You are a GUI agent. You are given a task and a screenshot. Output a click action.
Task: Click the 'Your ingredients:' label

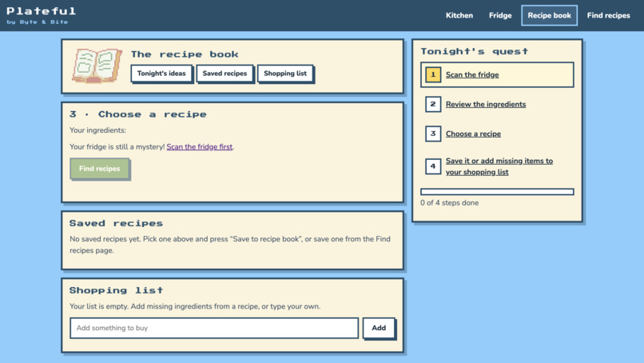pos(97,130)
